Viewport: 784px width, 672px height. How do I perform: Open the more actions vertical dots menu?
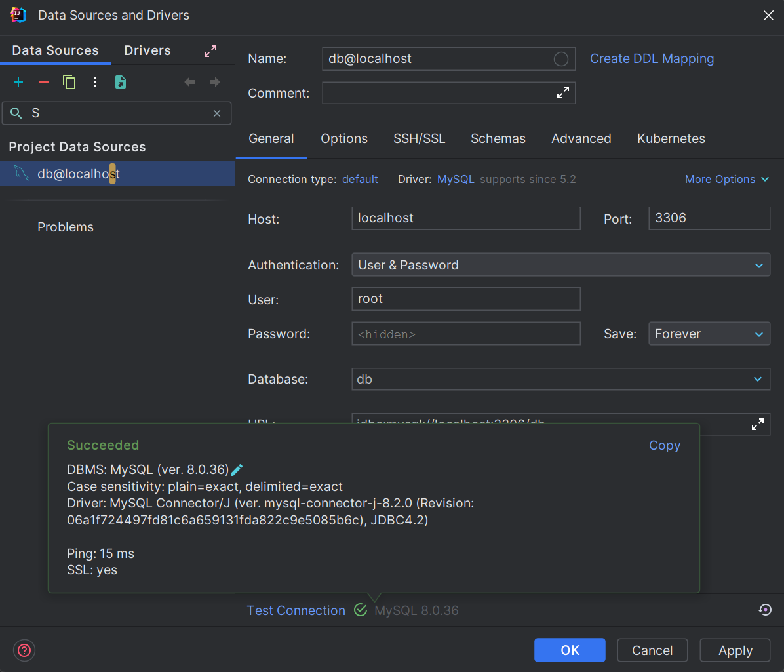click(95, 82)
